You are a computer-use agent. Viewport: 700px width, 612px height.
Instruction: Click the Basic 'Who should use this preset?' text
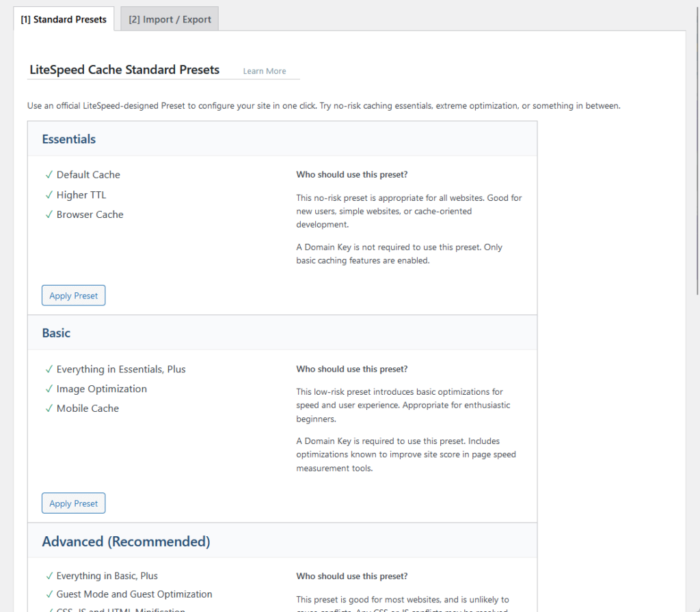352,370
